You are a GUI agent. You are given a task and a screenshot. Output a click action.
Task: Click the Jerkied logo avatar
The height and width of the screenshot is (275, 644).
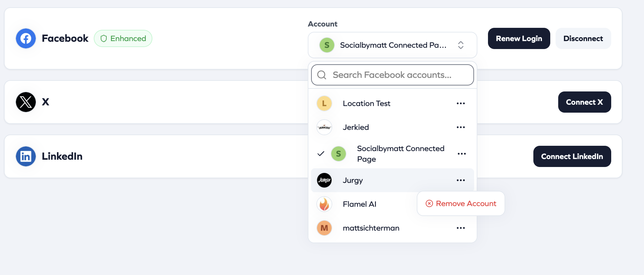pyautogui.click(x=324, y=127)
